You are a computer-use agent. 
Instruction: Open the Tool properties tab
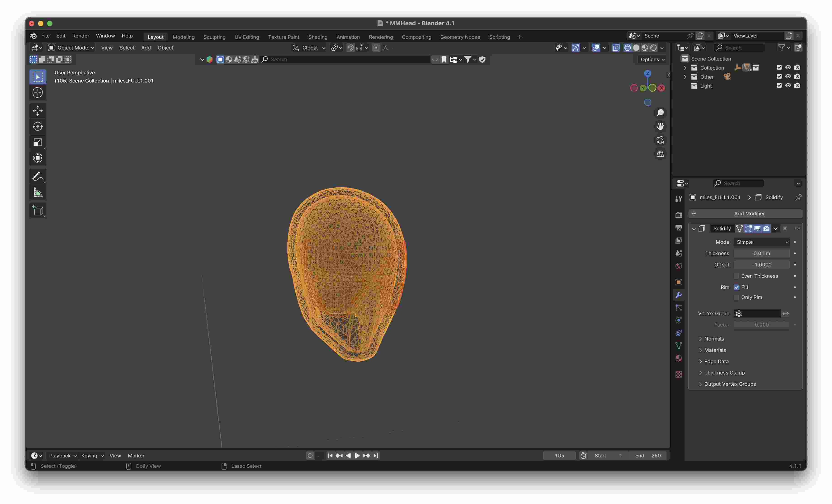tap(679, 199)
